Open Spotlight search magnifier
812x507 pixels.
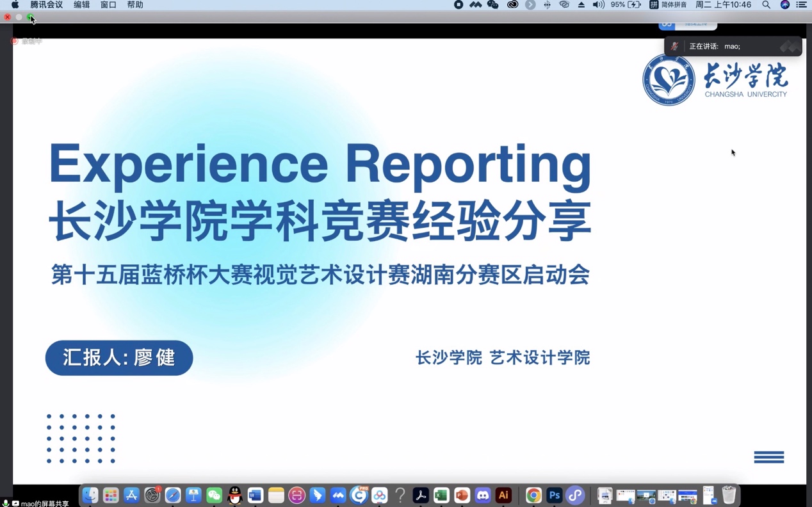(766, 4)
